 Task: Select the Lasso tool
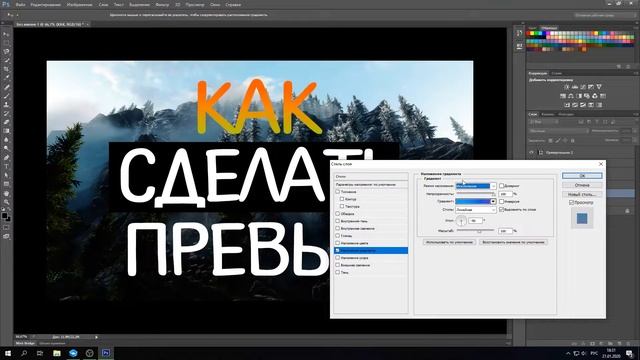[6, 52]
